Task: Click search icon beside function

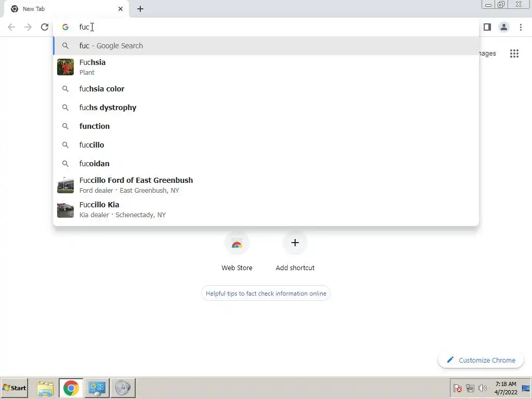Action: 65,126
